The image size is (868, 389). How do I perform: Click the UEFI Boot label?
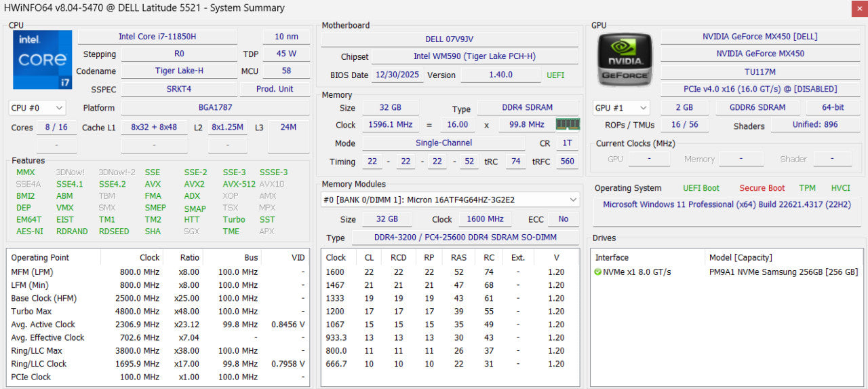pos(701,188)
